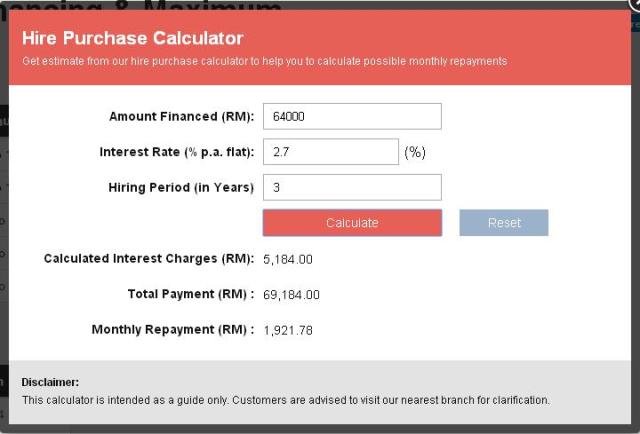Screen dimensions: 640x434
Task: Close the Hire Purchase Calculator popup
Action: (634, 3)
